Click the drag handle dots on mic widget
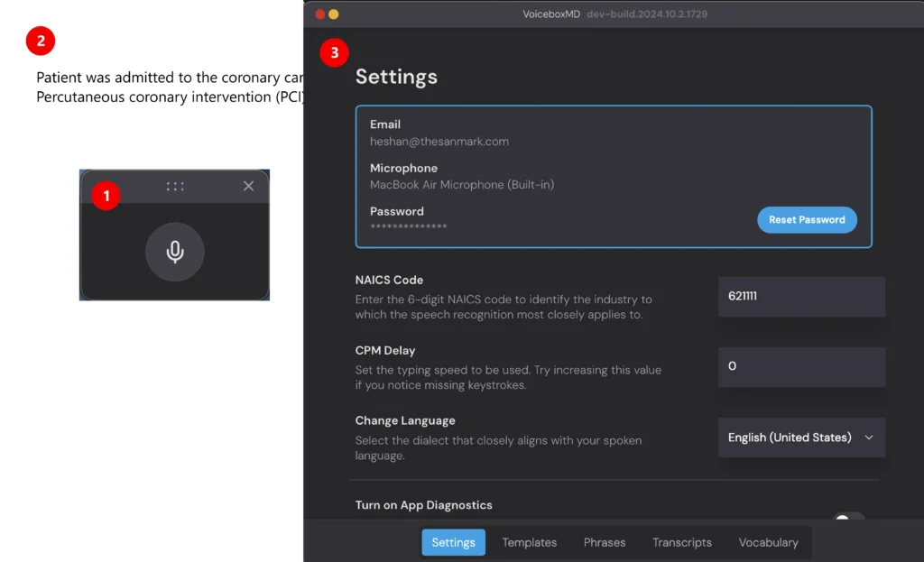Screen dimensions: 924x562 175,187
